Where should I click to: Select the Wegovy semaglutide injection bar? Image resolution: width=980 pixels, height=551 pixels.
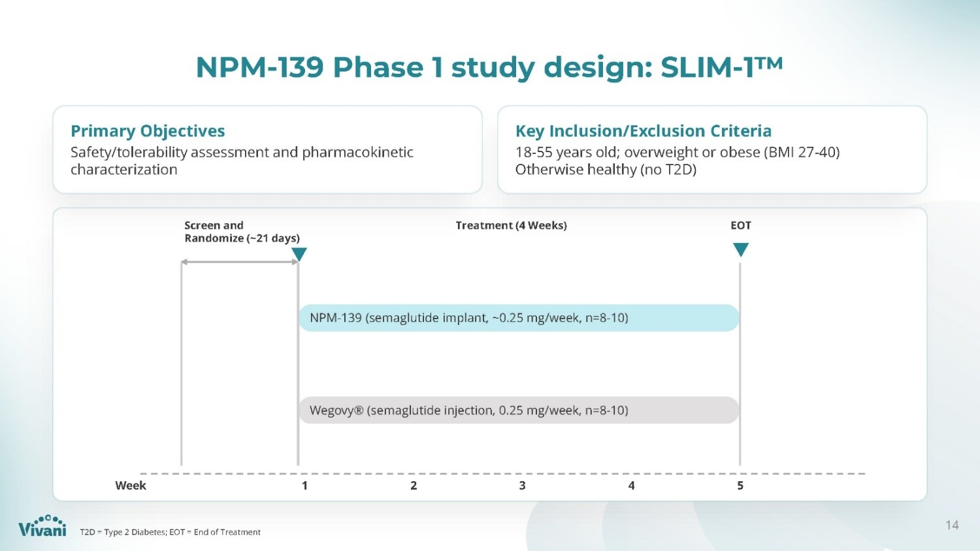[x=519, y=410]
